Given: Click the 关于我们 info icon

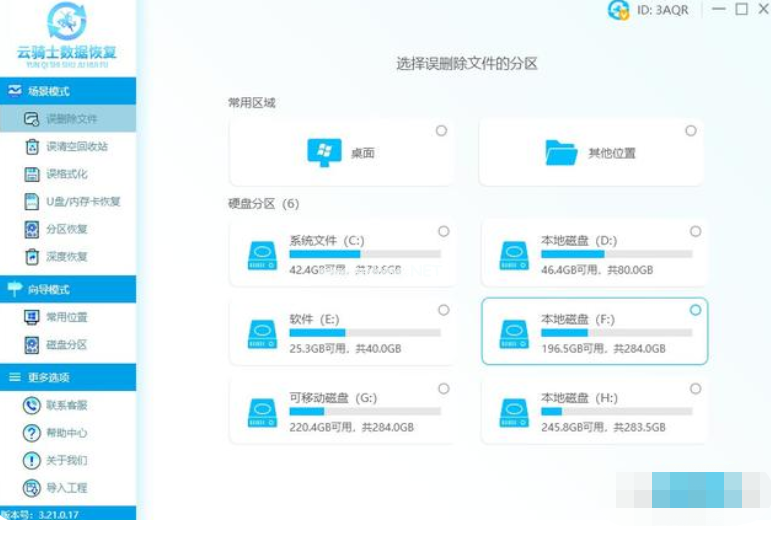Looking at the screenshot, I should point(31,460).
